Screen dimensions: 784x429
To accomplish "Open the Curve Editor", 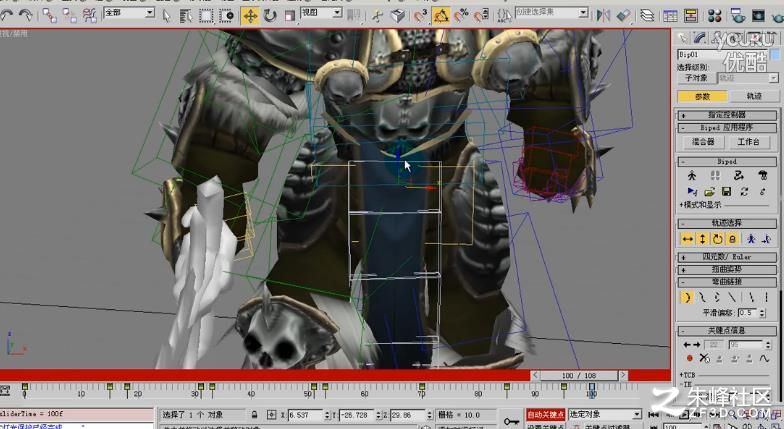I will tap(670, 16).
